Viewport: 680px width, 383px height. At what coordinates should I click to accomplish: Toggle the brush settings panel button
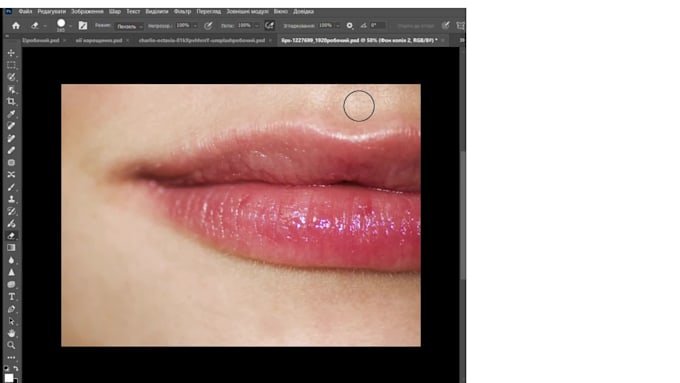coord(82,26)
